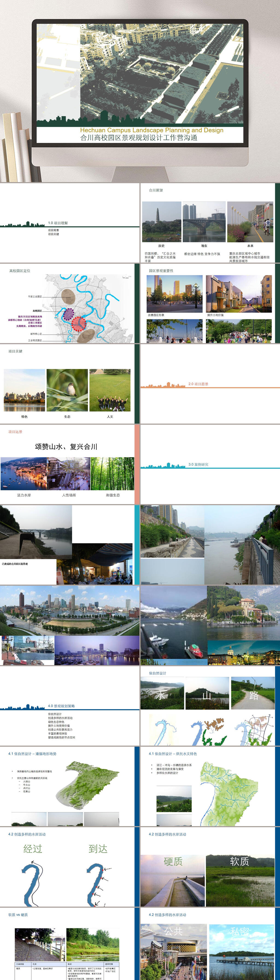
Task: Open the city skyline photo labeled 特色
Action: click(x=24, y=390)
